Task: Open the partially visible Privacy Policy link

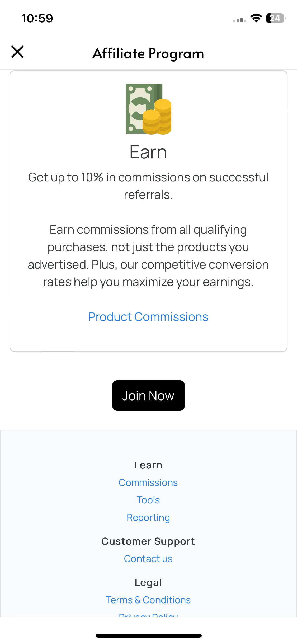Action: click(x=148, y=615)
